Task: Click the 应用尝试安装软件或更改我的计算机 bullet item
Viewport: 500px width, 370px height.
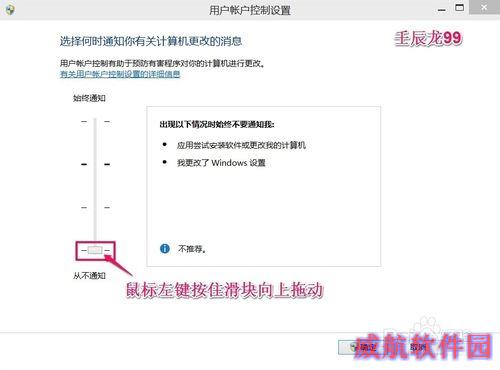Action: (x=241, y=145)
